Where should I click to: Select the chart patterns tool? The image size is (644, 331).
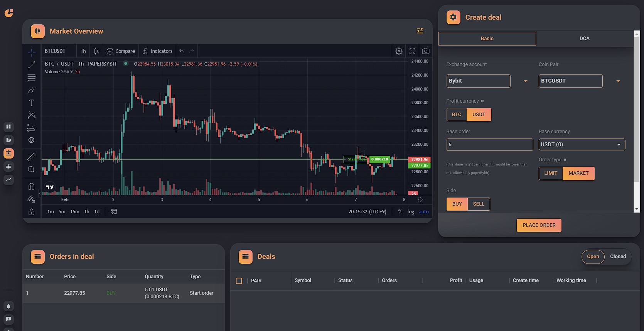[x=32, y=115]
